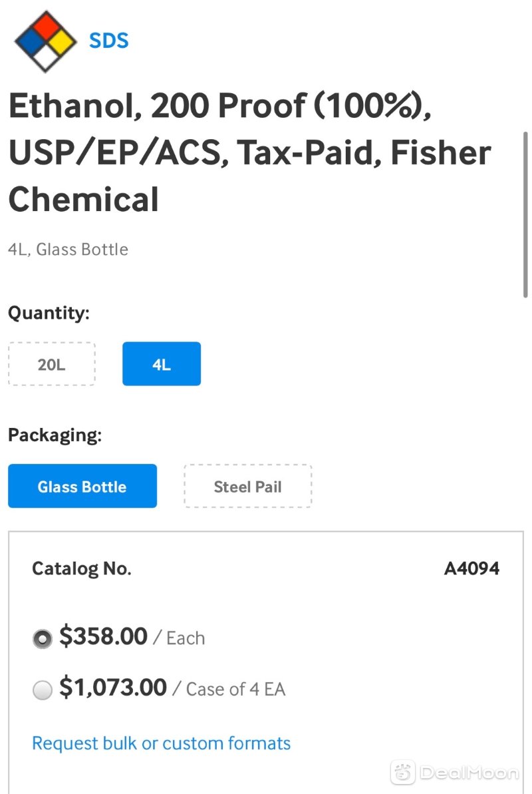532x794 pixels.
Task: Click the Ethanol 200 Proof product title
Action: [x=250, y=152]
